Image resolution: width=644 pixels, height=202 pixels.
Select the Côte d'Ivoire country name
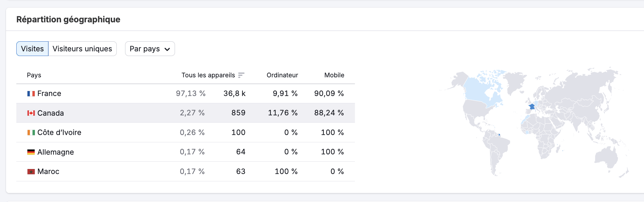click(x=59, y=133)
